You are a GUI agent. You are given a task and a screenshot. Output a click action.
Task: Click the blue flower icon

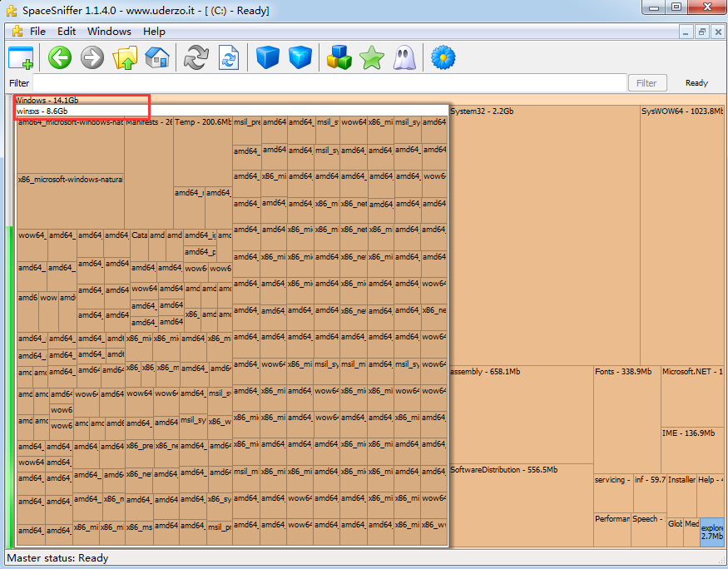pos(443,58)
